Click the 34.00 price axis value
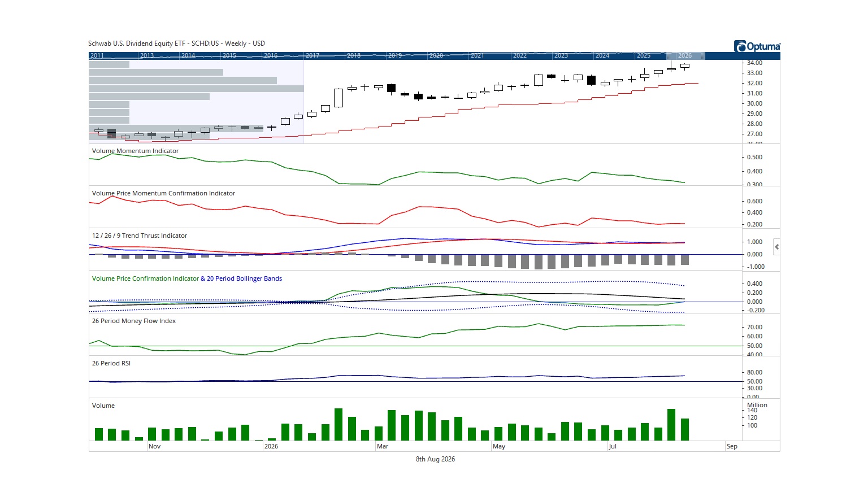Image resolution: width=868 pixels, height=488 pixels. coord(754,63)
